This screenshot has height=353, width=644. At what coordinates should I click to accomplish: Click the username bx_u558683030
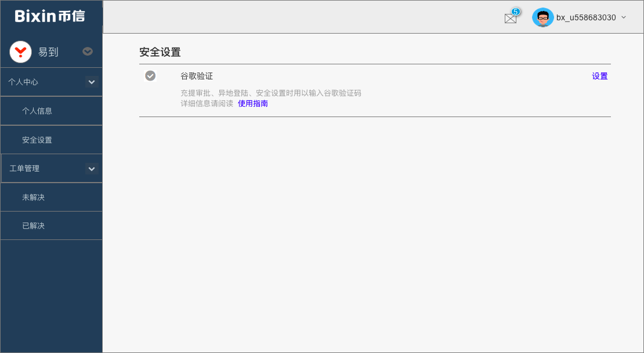coord(586,17)
